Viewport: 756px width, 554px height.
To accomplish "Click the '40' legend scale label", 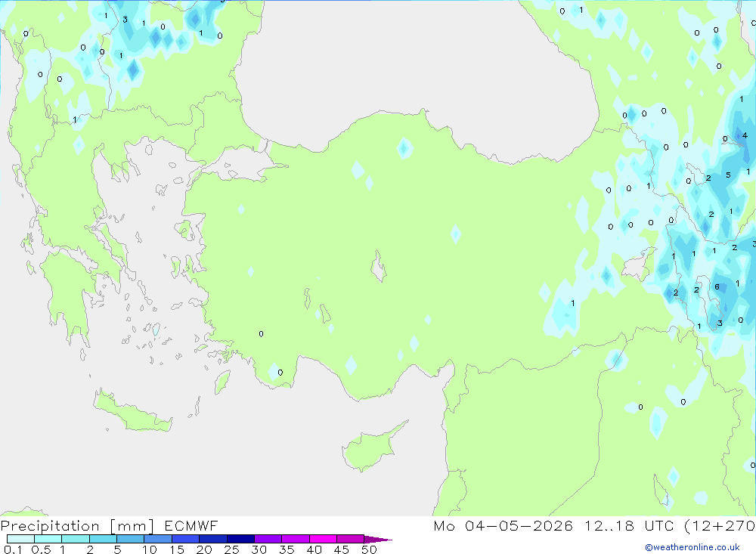I will 314,549.
